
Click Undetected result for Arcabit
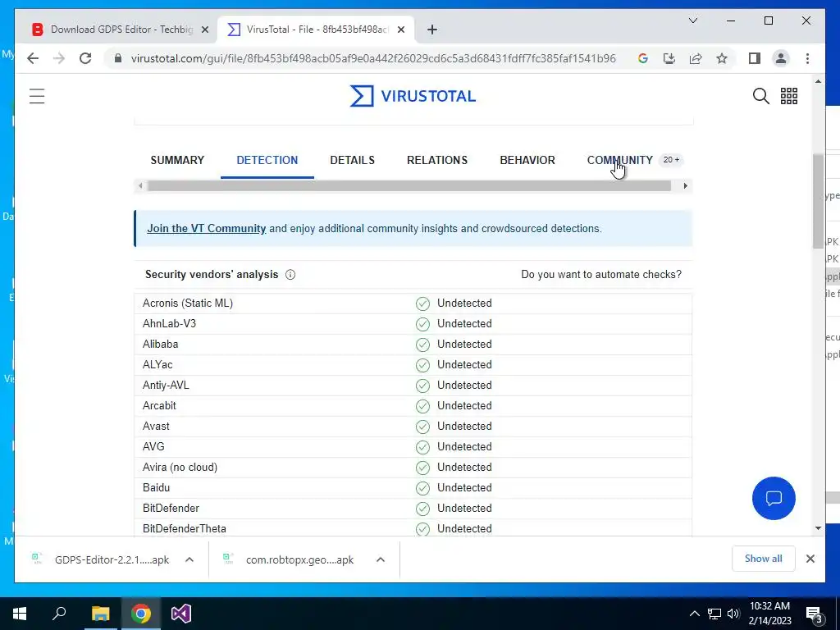click(464, 405)
